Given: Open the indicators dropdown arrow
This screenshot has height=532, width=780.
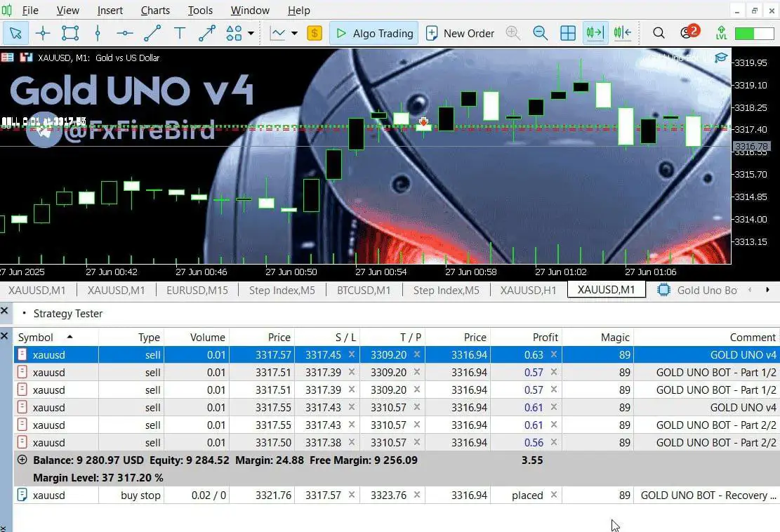Looking at the screenshot, I should (x=296, y=33).
